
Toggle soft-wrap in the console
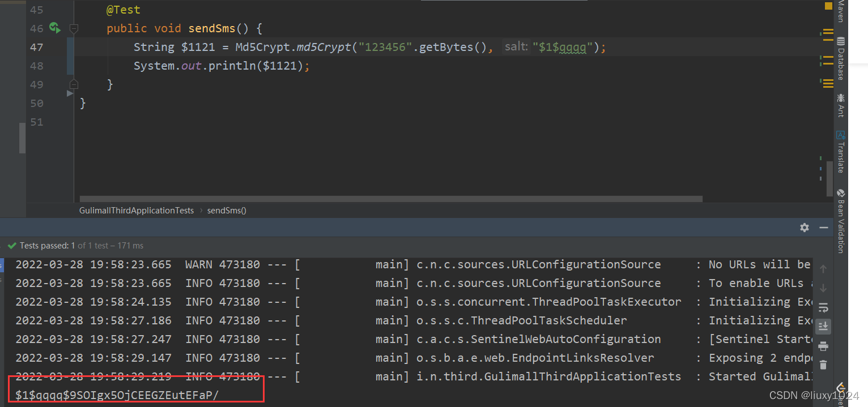823,307
